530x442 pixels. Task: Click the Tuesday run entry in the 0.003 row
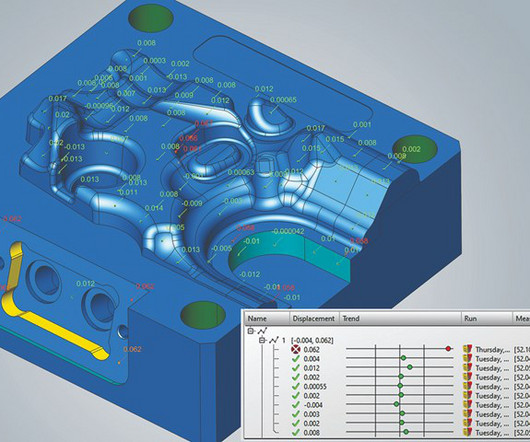[492, 414]
